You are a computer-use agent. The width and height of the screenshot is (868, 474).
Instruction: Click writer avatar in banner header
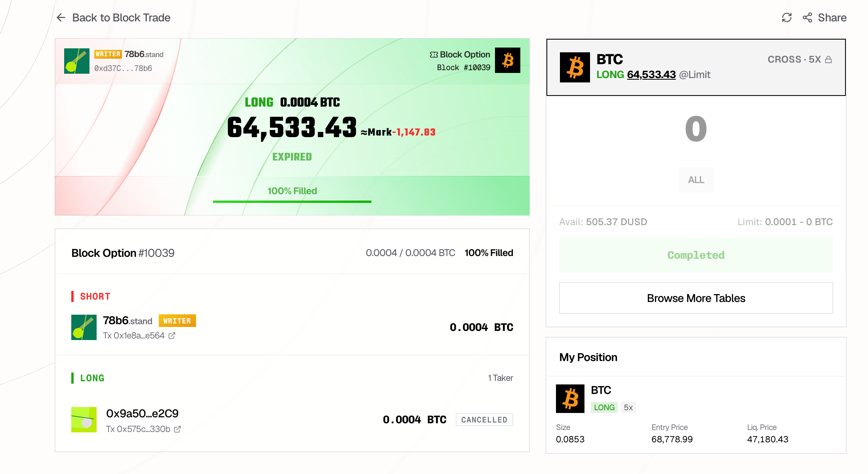coord(77,61)
